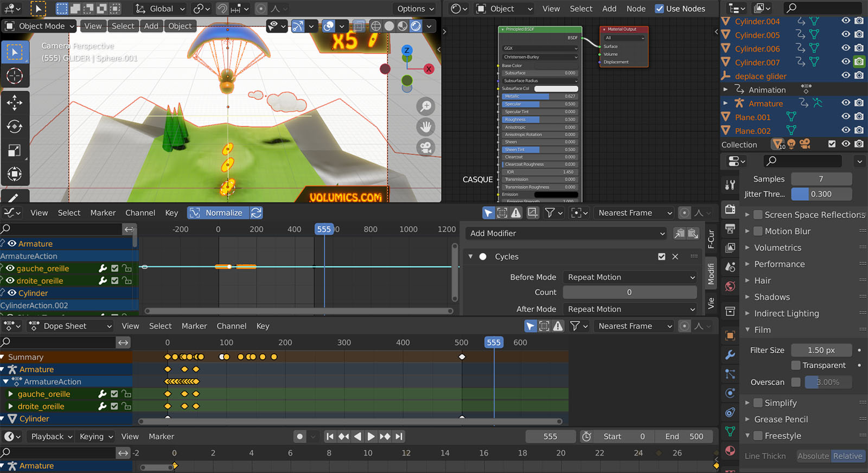Open the Marker menu in graph editor
Screen dimensions: 868x473
point(103,213)
